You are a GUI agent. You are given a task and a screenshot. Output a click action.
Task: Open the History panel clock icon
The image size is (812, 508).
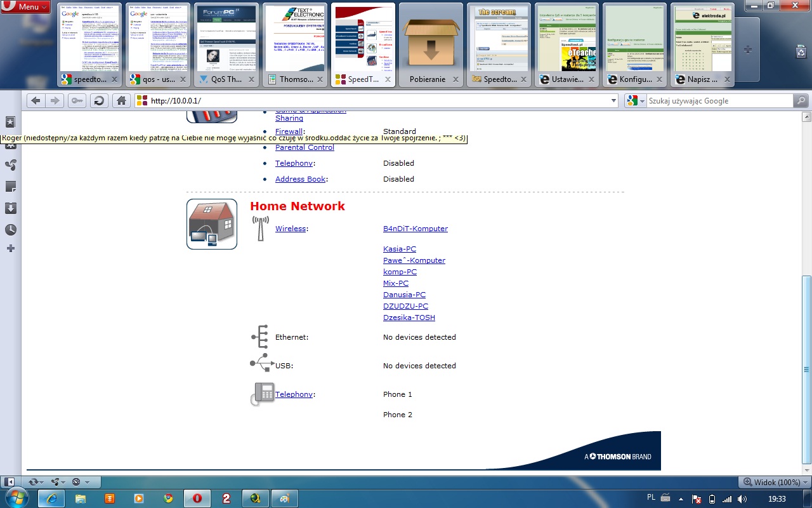(x=10, y=229)
